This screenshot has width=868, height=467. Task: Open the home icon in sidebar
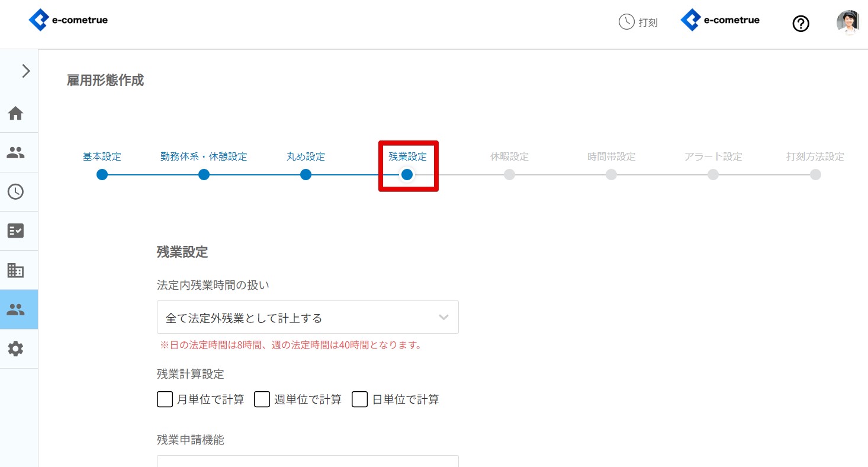[15, 113]
